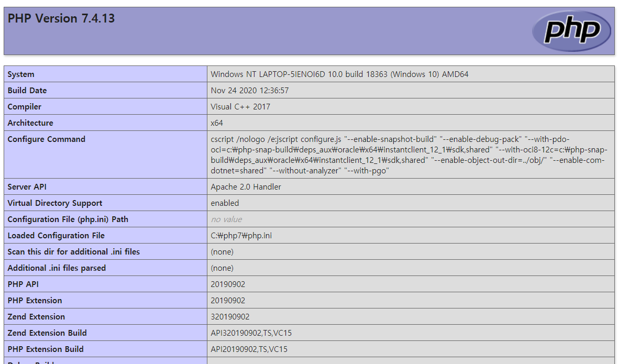Click the 'PHP API' label

[23, 284]
